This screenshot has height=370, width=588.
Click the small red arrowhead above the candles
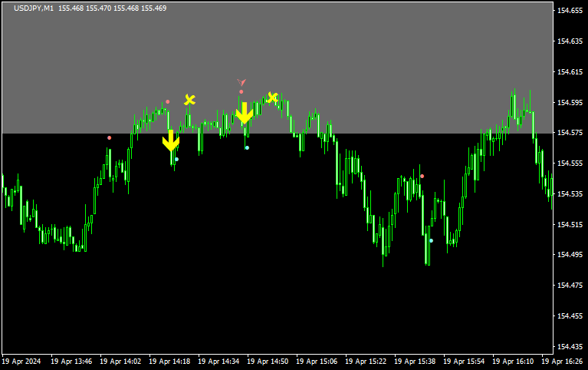click(x=241, y=81)
